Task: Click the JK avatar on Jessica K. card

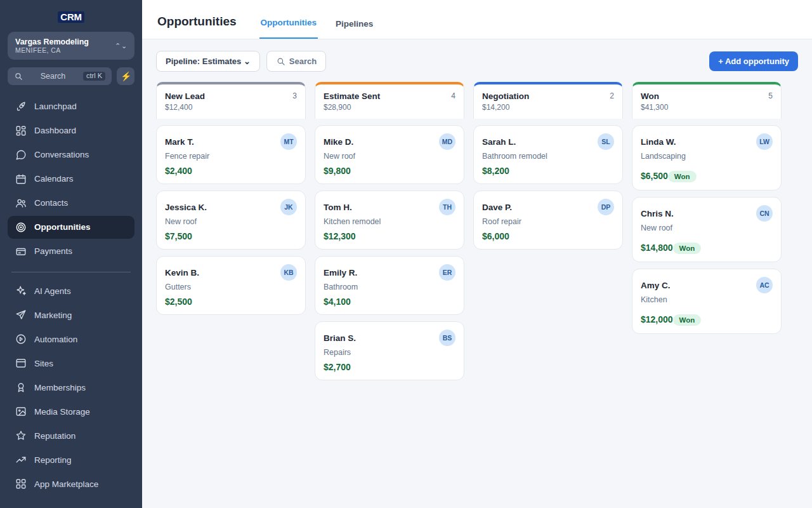Action: tap(289, 207)
